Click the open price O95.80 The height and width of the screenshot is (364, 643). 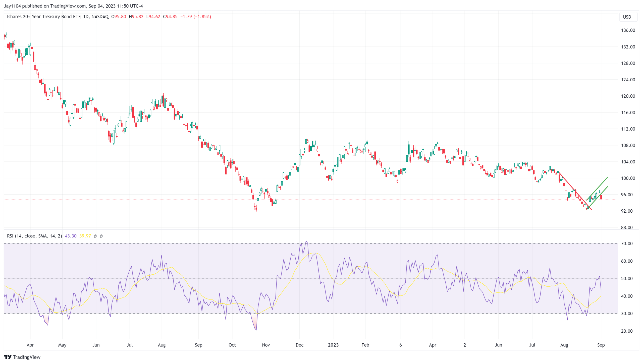(x=119, y=17)
